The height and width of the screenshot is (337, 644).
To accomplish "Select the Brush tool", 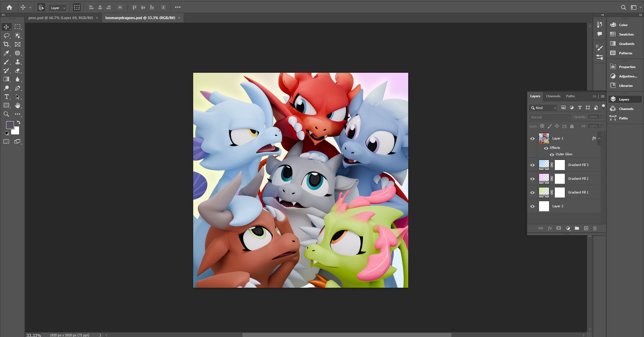I will (x=6, y=62).
